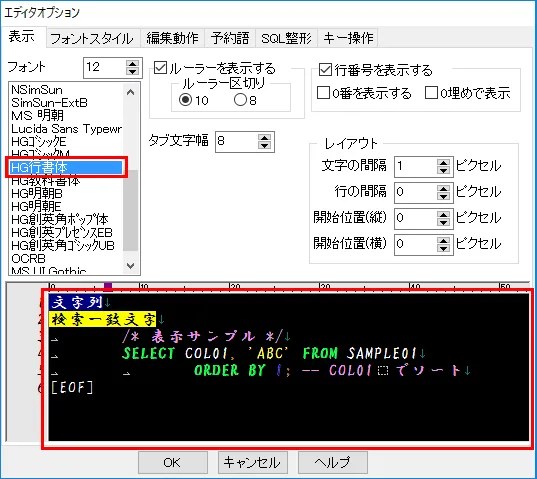Select ruler division 8 radio button
537x479 pixels.
[240, 100]
